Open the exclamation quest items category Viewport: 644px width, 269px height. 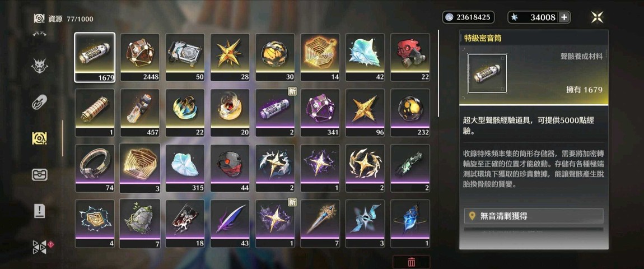point(40,211)
